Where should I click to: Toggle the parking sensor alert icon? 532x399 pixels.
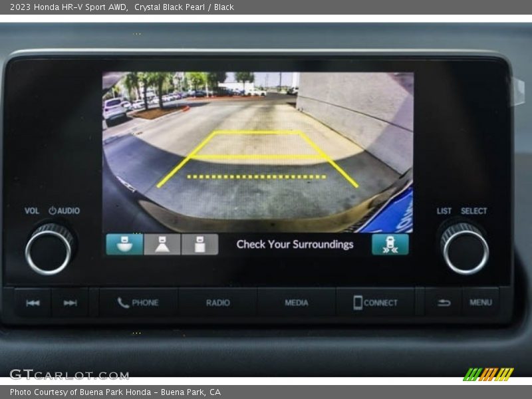click(390, 244)
